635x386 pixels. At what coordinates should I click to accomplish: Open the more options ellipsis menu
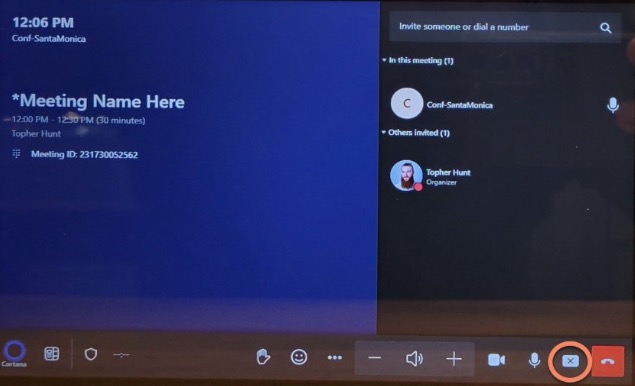tap(335, 358)
